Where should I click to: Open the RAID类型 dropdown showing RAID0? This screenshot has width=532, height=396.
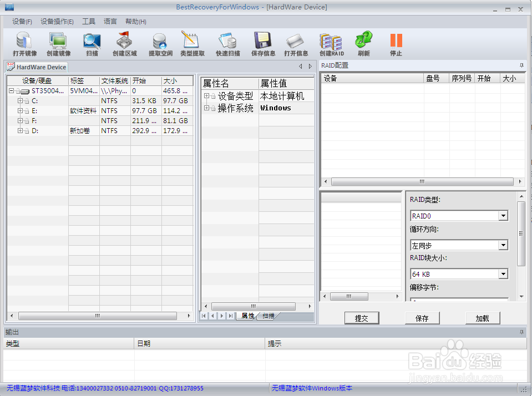(504, 216)
